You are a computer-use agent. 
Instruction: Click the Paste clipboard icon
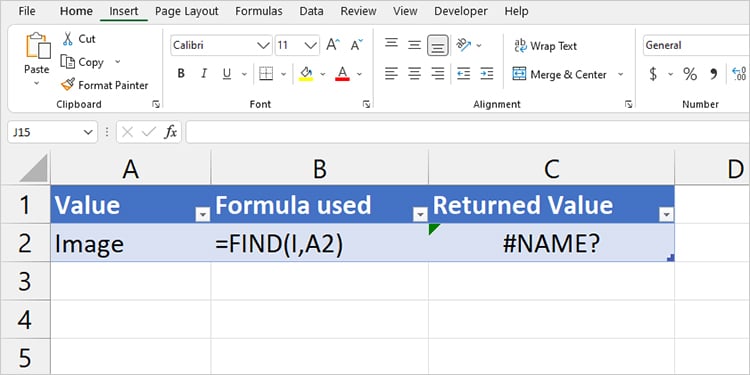click(x=37, y=47)
